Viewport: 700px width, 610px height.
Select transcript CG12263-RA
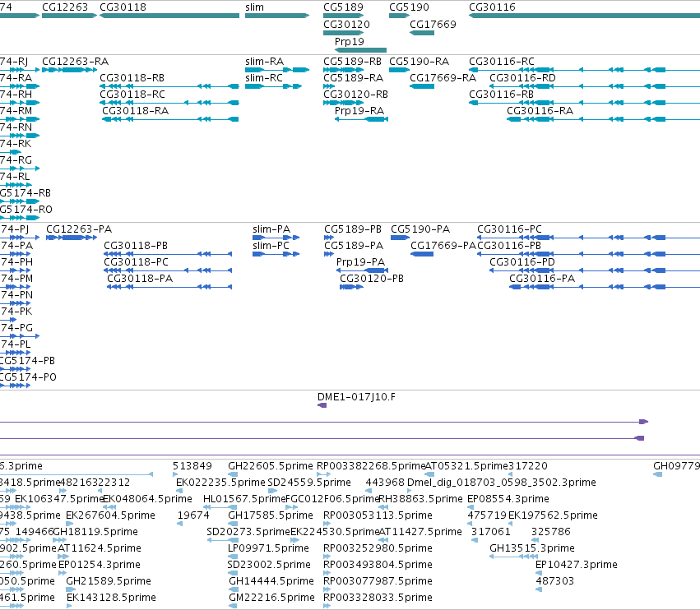(75, 62)
